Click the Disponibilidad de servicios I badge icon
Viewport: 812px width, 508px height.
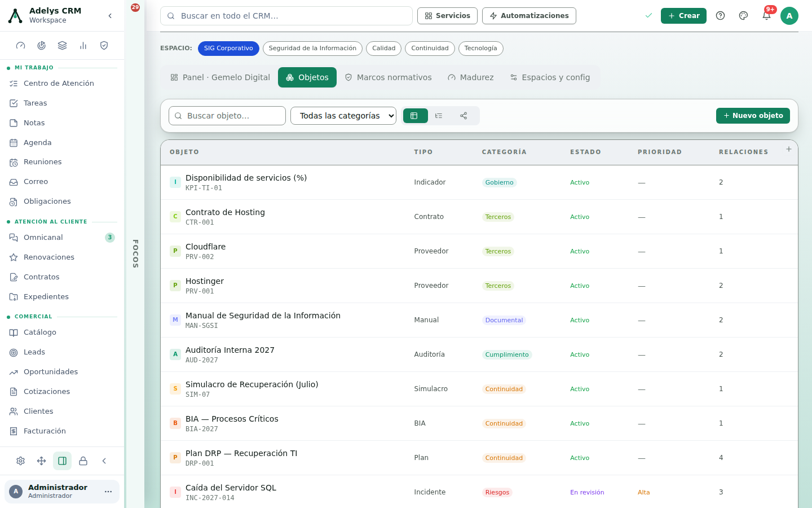click(175, 182)
